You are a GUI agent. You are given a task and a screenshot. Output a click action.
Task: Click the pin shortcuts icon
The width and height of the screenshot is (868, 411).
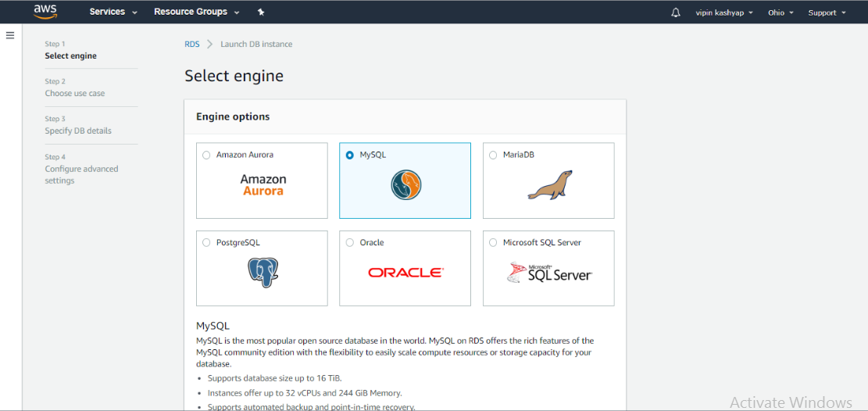click(x=261, y=13)
